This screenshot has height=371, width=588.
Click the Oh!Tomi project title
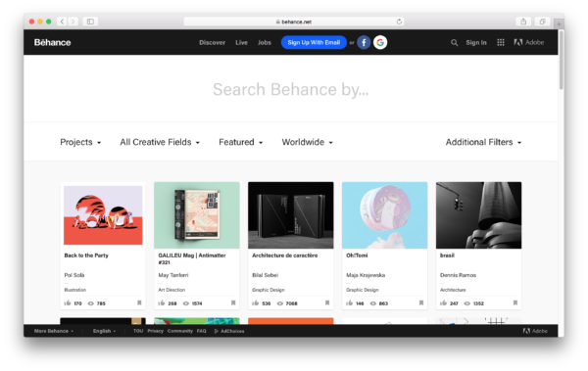(357, 255)
